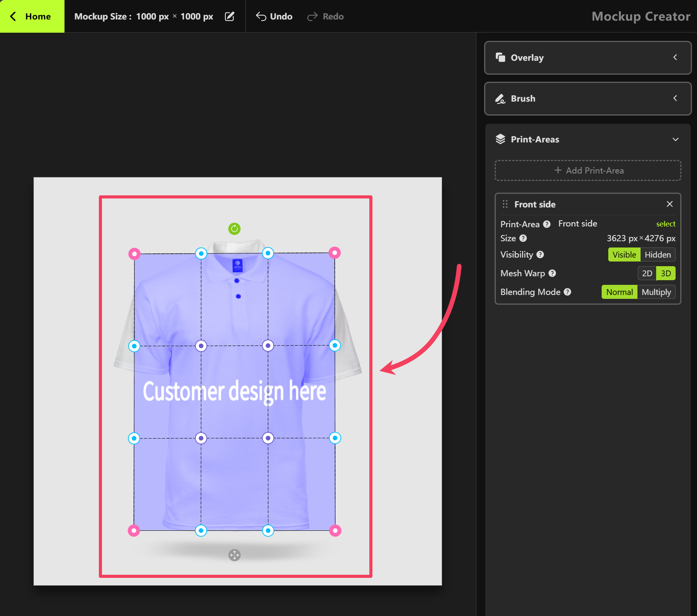Remove the Front side print-area with X
The width and height of the screenshot is (697, 616).
(670, 204)
